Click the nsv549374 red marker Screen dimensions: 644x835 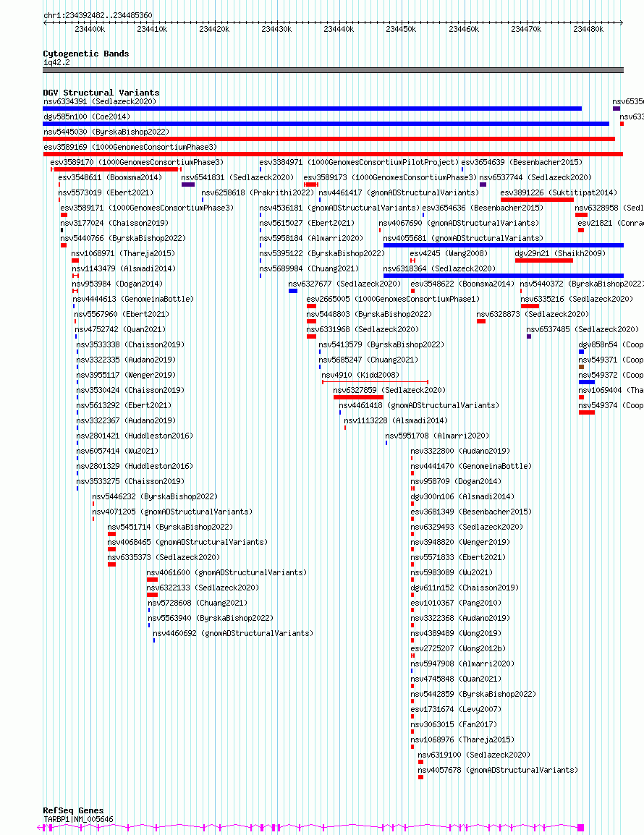tap(586, 412)
